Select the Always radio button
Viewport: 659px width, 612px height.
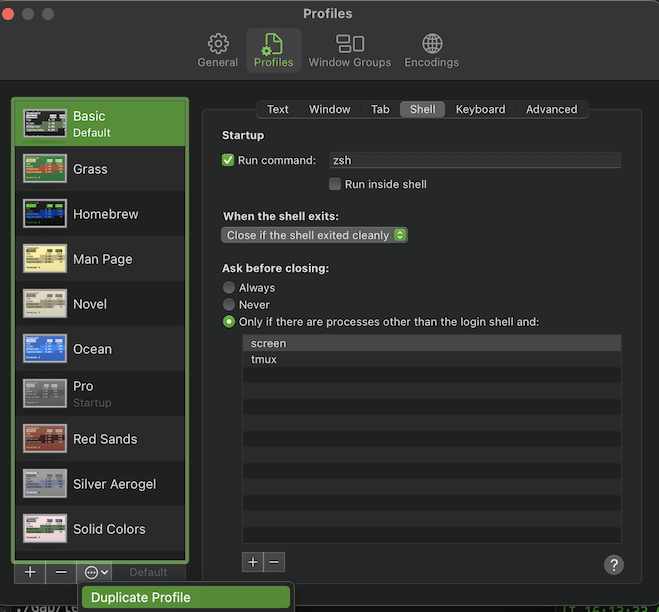229,288
